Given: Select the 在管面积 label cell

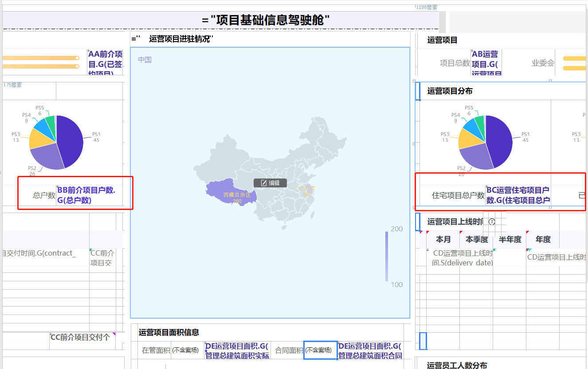Looking at the screenshot, I should [156, 350].
